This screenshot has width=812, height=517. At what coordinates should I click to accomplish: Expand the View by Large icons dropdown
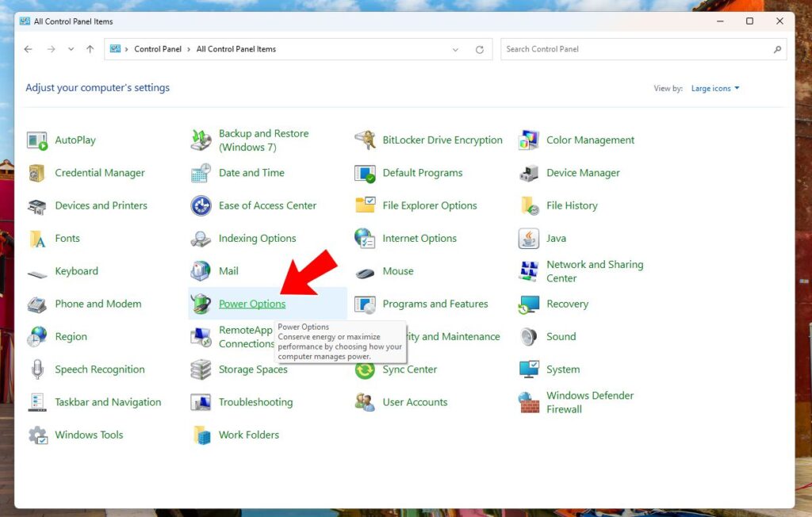(x=715, y=89)
